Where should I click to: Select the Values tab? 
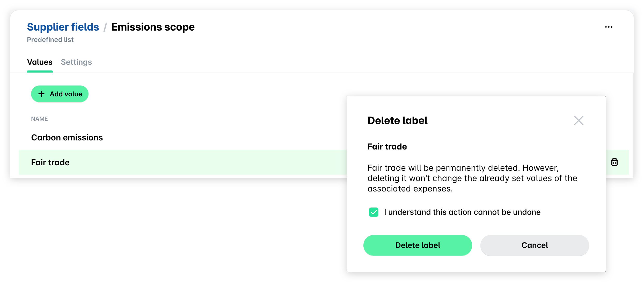click(40, 62)
